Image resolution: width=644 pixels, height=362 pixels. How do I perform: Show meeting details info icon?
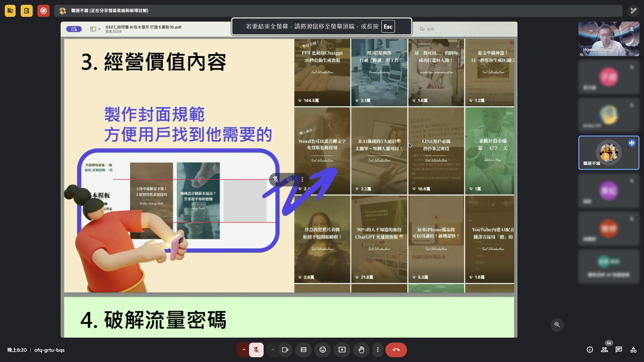point(590,350)
